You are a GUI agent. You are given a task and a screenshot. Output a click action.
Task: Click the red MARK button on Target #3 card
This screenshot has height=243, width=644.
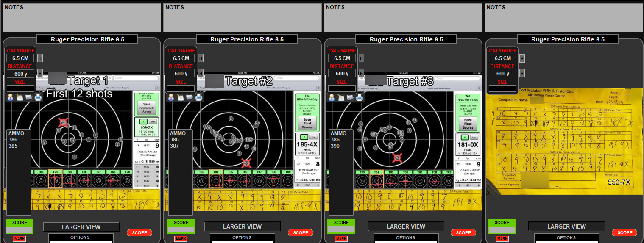[341, 239]
